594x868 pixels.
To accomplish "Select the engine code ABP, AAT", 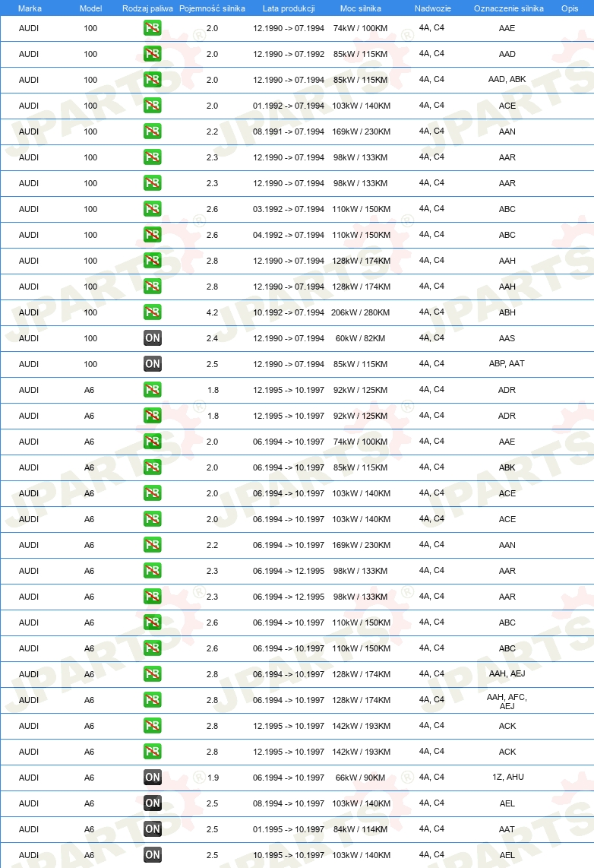I will coord(507,363).
